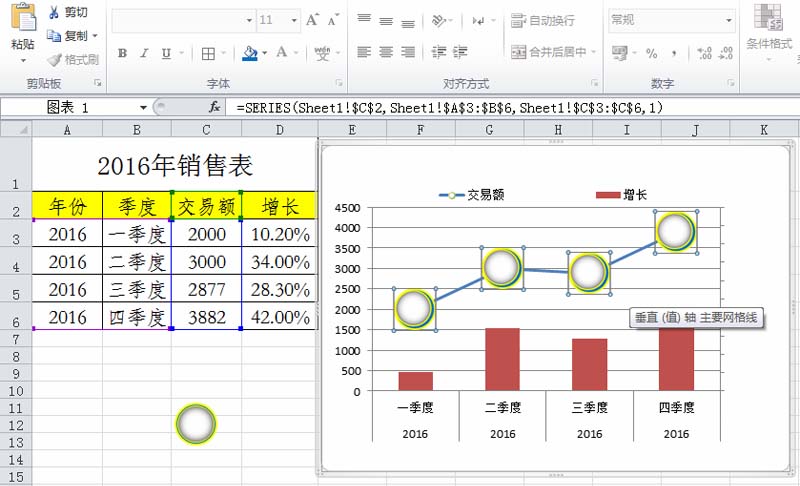
Task: Click the SERIES formula in formula bar
Action: pyautogui.click(x=449, y=108)
